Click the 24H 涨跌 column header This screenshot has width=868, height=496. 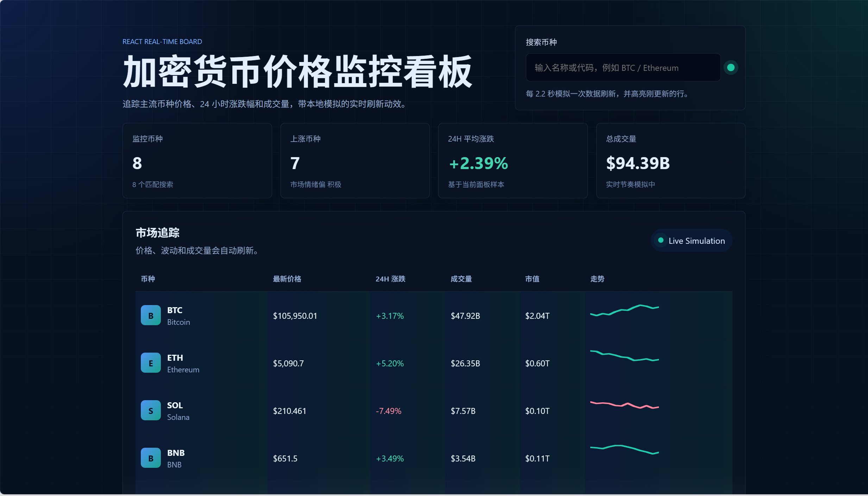click(390, 279)
